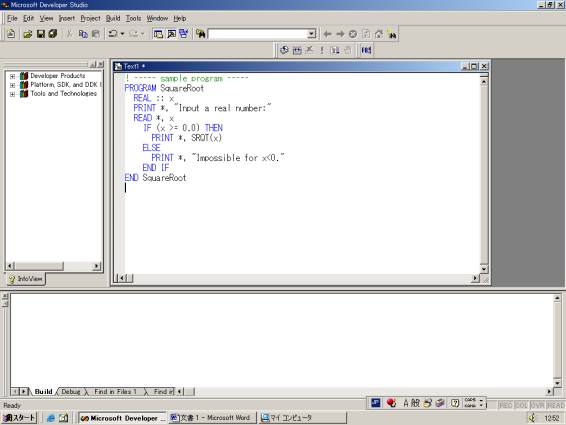
Task: Click the New Text File icon
Action: coord(11,34)
